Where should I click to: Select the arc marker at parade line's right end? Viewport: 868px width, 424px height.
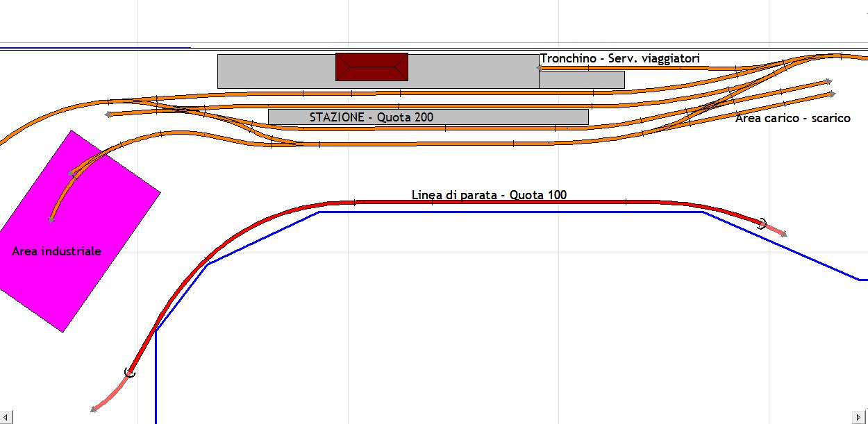pos(762,223)
